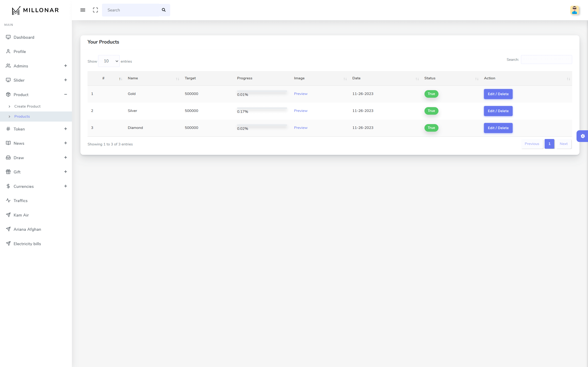Expand the Token submenu

(65, 129)
